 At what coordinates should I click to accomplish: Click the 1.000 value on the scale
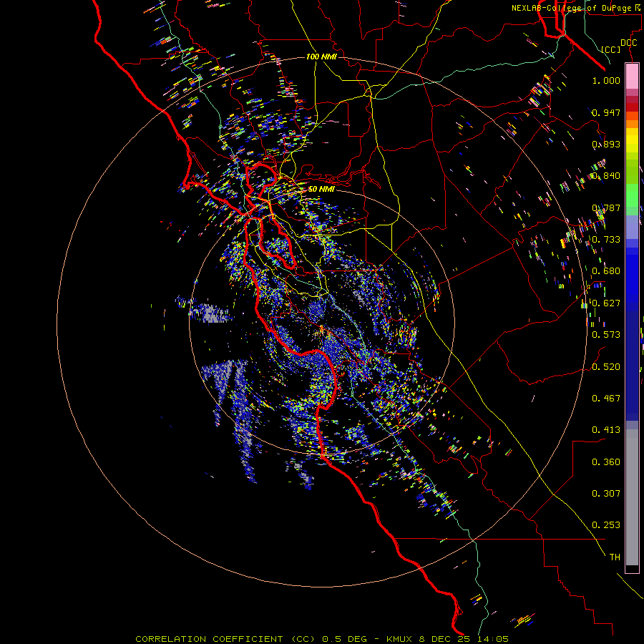point(606,80)
